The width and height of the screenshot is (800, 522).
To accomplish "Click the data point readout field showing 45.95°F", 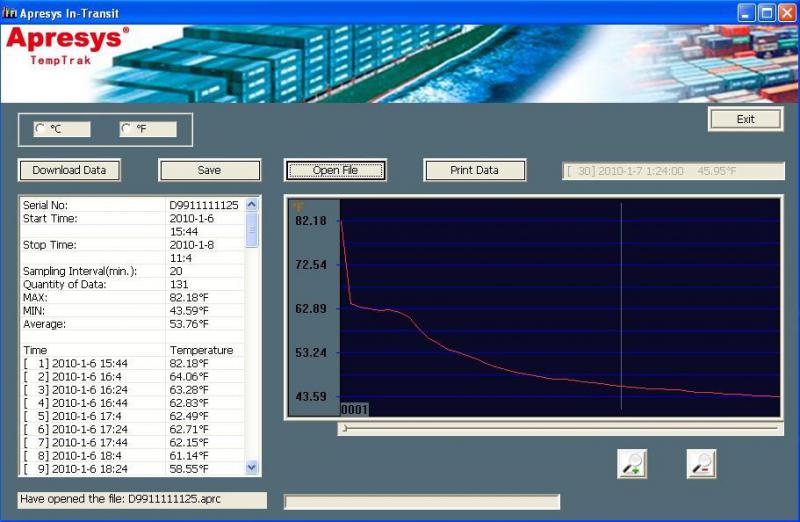I will tap(673, 171).
